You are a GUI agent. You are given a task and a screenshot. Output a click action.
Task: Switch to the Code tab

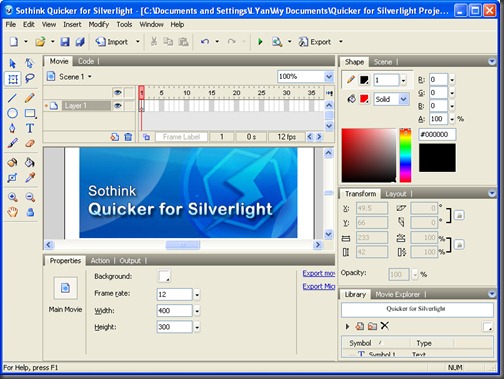coord(86,61)
